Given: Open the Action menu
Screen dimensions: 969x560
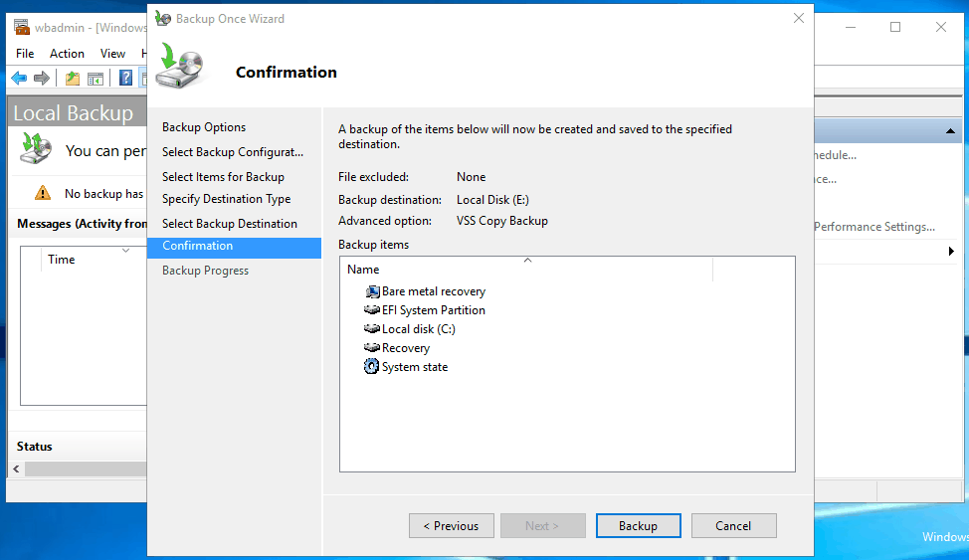Looking at the screenshot, I should [x=67, y=54].
